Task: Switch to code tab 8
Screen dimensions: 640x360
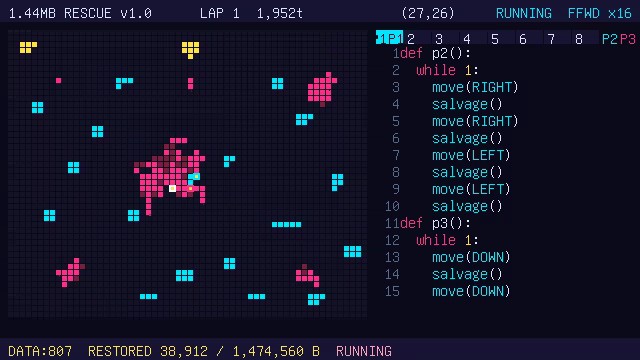Action: pos(579,39)
